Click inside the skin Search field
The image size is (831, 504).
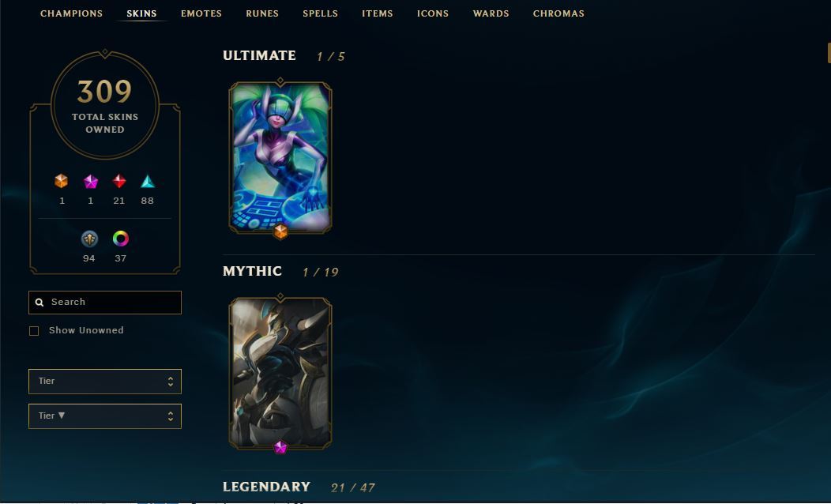(x=105, y=302)
